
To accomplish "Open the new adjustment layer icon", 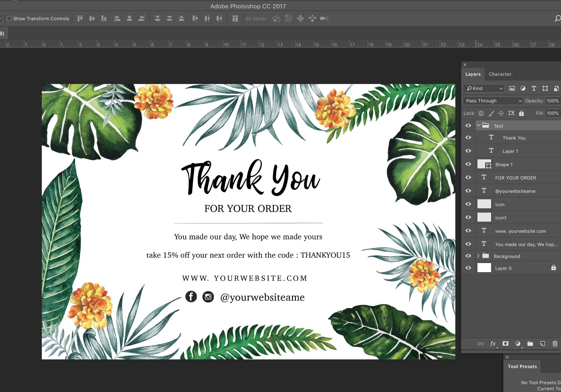I will (518, 344).
